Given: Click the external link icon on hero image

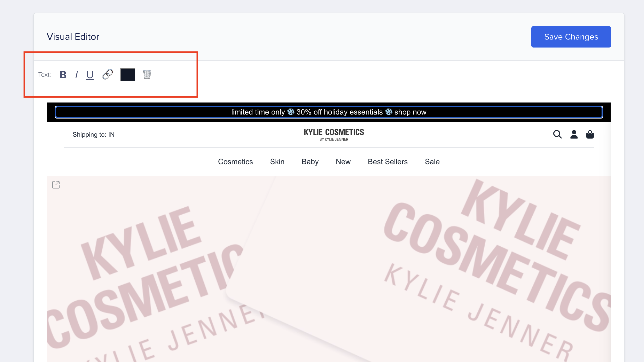Looking at the screenshot, I should (56, 185).
